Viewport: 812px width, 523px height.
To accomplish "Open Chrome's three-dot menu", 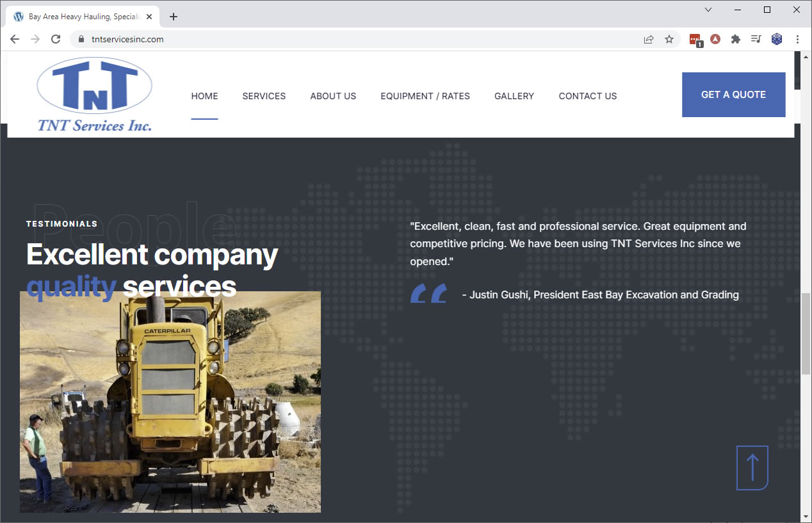I will (x=797, y=39).
